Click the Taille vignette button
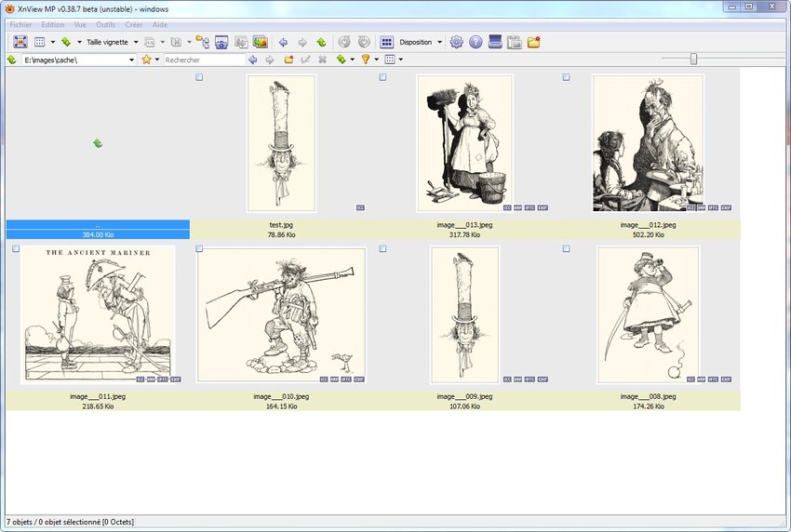 (107, 43)
